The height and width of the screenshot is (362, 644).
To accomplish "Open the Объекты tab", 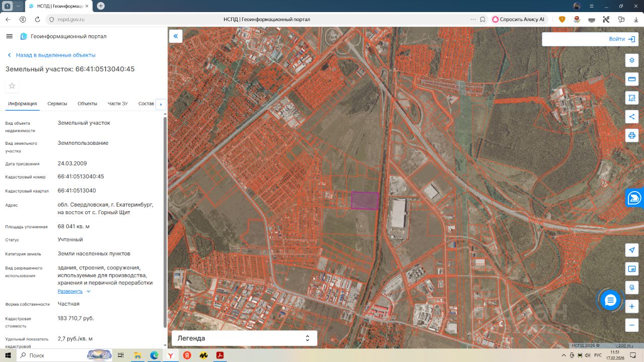I will click(x=88, y=104).
